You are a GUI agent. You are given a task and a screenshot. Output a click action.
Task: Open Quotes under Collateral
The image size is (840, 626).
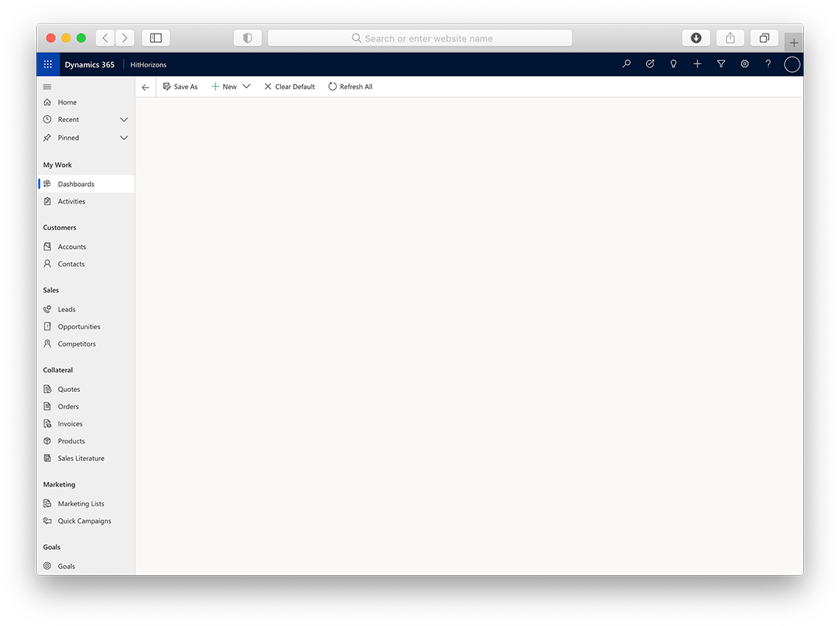pos(85,390)
